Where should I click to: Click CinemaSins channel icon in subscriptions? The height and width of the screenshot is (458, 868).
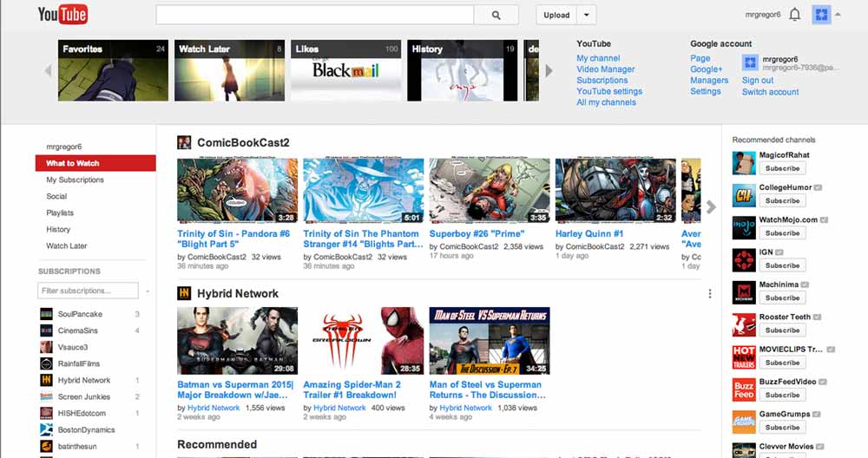point(47,330)
